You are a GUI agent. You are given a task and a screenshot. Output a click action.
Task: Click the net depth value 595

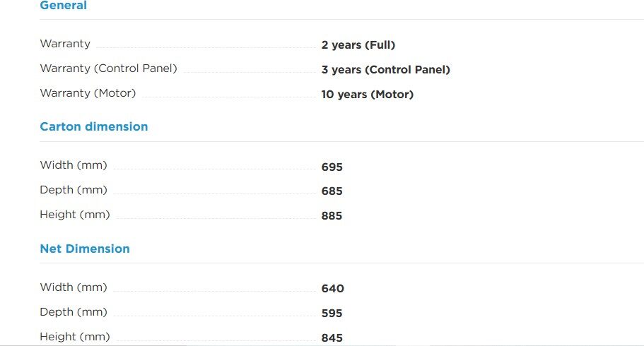point(332,314)
